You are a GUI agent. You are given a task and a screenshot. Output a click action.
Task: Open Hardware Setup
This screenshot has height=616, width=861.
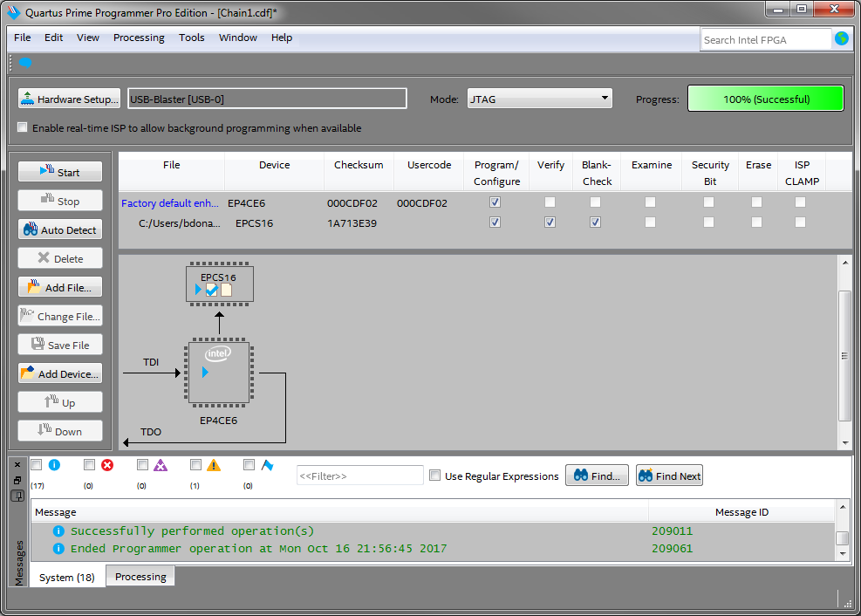(69, 99)
